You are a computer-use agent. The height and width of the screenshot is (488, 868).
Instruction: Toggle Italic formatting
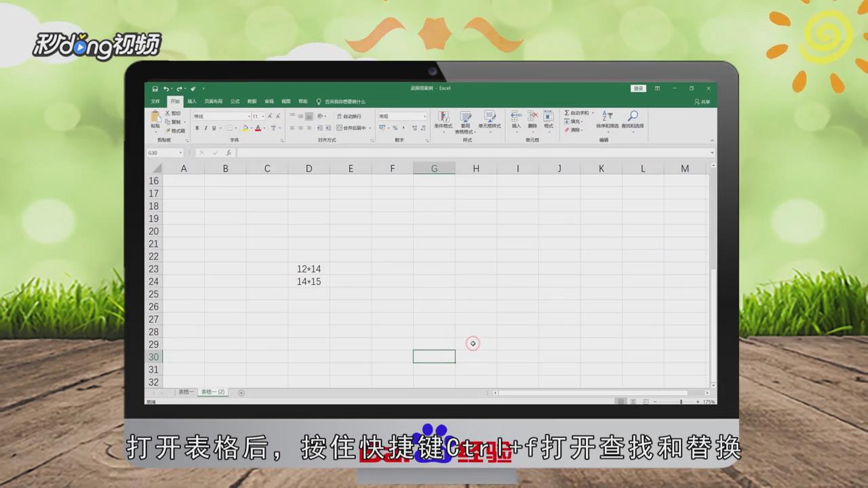(x=206, y=127)
